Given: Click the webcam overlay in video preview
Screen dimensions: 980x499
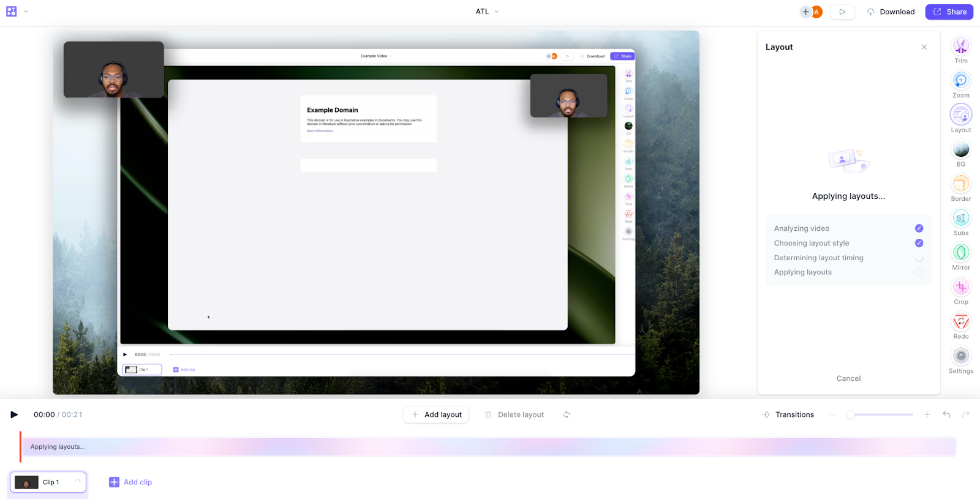Looking at the screenshot, I should 114,70.
